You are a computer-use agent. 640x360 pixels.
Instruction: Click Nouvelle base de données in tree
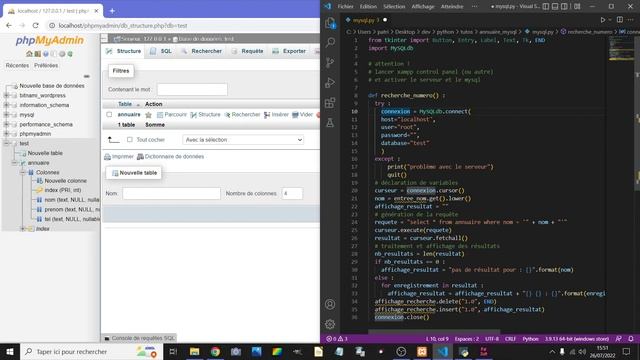[x=52, y=86]
